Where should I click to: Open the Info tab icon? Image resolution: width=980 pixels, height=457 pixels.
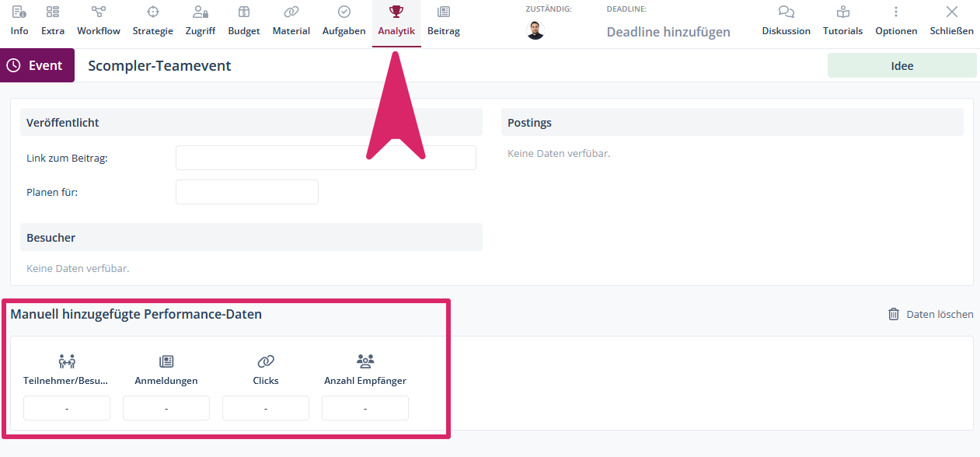click(19, 12)
